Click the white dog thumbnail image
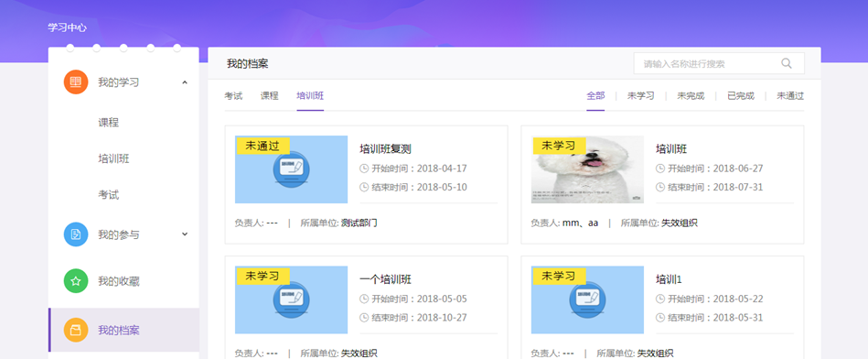The image size is (868, 359). 587,169
